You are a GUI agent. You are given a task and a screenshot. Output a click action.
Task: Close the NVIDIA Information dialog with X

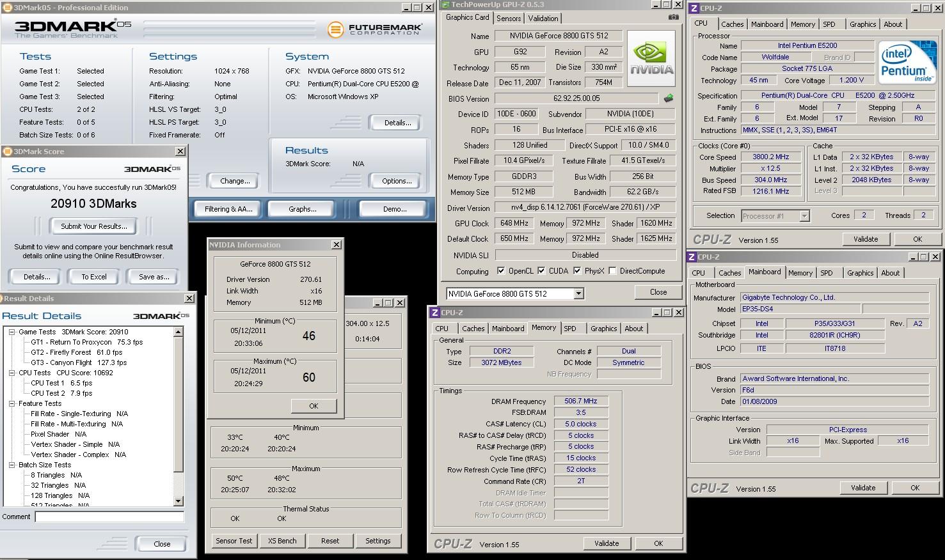[337, 245]
